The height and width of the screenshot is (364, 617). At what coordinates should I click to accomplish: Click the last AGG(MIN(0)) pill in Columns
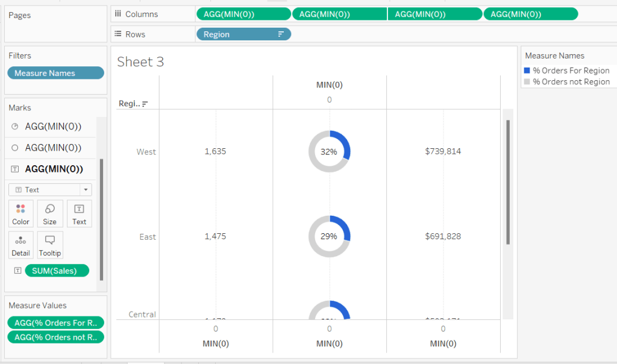click(530, 14)
